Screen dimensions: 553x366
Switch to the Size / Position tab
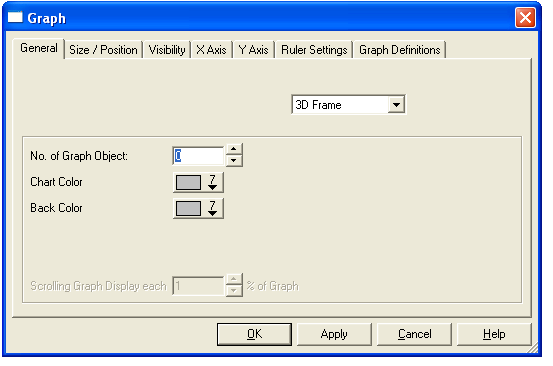(x=103, y=50)
